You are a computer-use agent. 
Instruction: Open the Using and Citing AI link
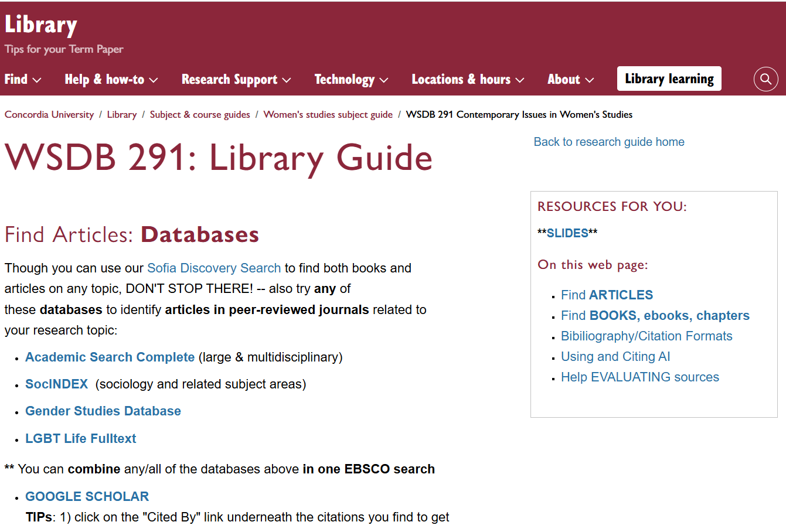tap(615, 356)
